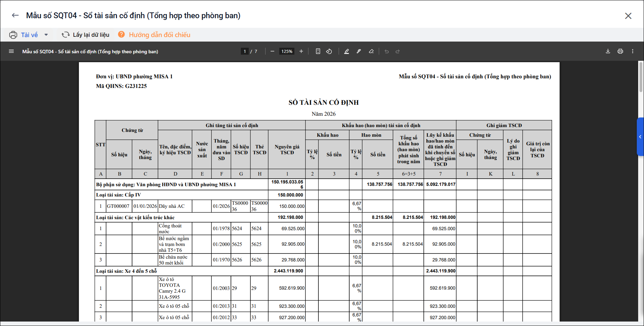Click the vertical scrollbar thumb
This screenshot has width=644, height=326.
click(x=641, y=77)
